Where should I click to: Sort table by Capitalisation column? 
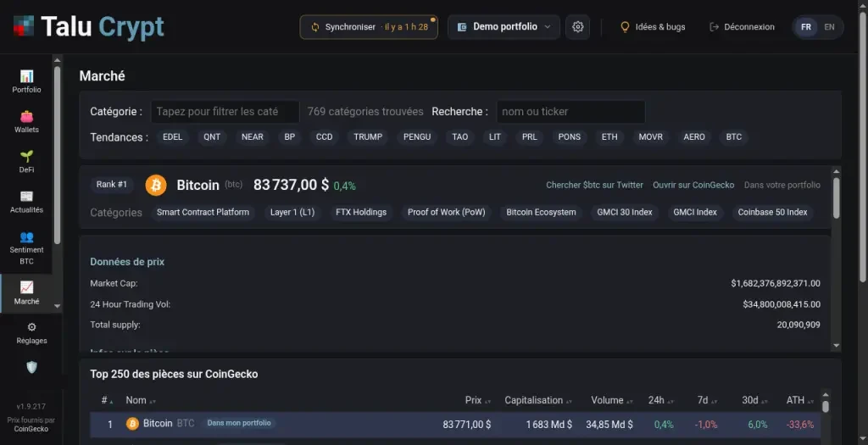click(x=538, y=400)
